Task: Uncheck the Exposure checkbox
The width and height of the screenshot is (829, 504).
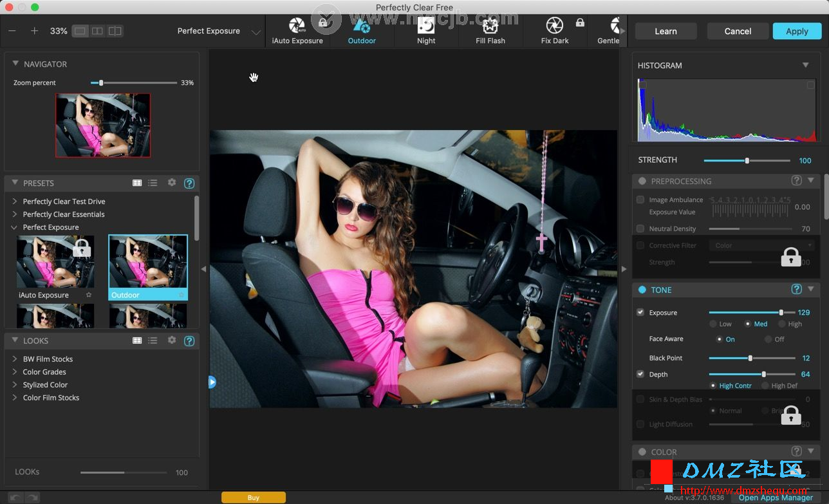Action: pyautogui.click(x=640, y=312)
